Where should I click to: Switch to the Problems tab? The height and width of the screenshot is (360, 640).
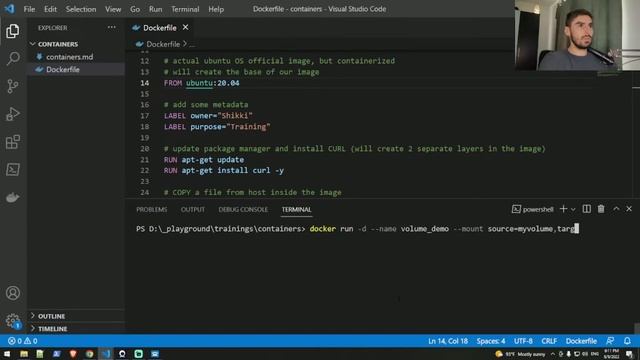point(151,209)
